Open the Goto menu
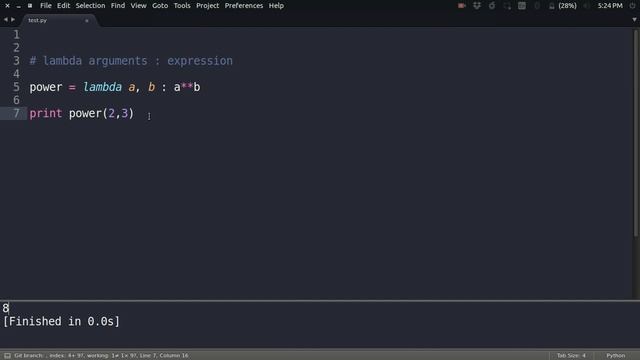Screen dimensions: 640x360 160,6
